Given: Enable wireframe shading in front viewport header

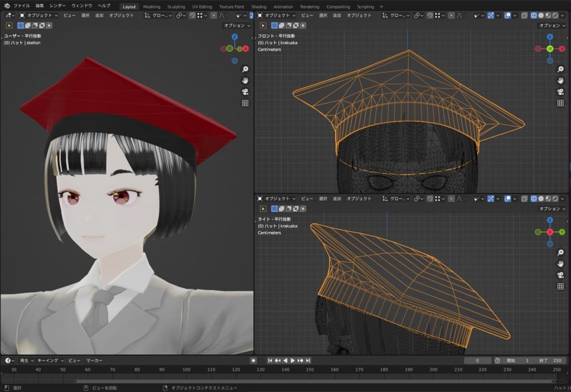Looking at the screenshot, I should (x=533, y=15).
